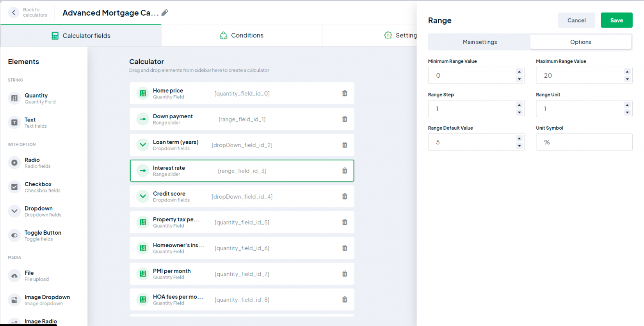Image resolution: width=644 pixels, height=326 pixels.
Task: Click the Quantity element icon in the sidebar
Action: [x=14, y=98]
